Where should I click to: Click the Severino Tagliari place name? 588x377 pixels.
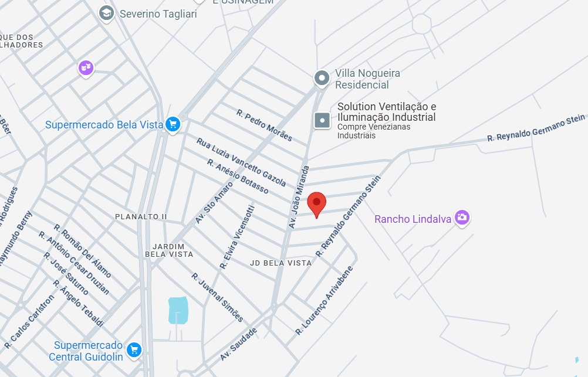[x=158, y=14]
